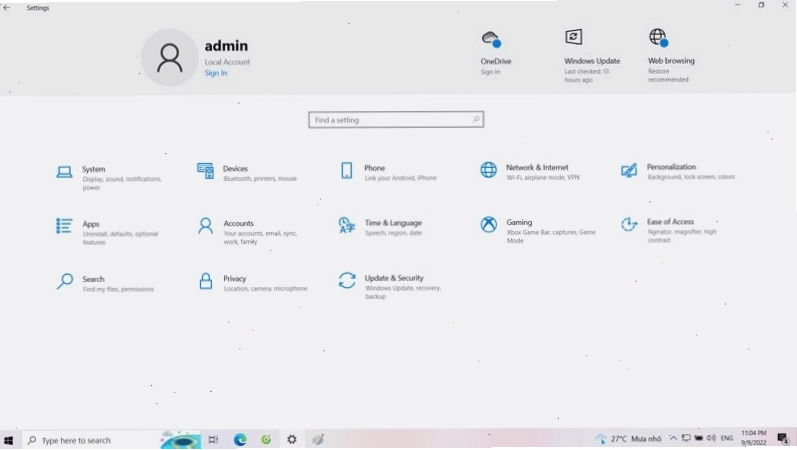
Task: Go back with the Settings arrow
Action: (7, 8)
